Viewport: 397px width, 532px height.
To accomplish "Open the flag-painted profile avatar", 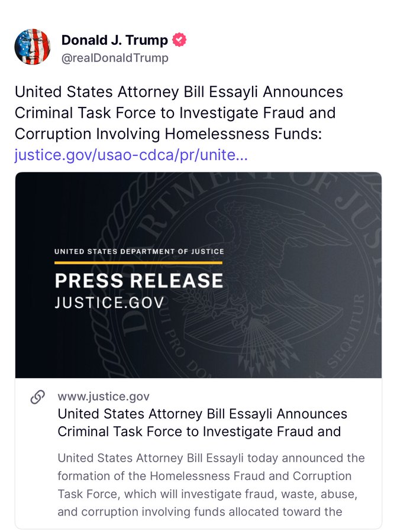I will point(33,47).
